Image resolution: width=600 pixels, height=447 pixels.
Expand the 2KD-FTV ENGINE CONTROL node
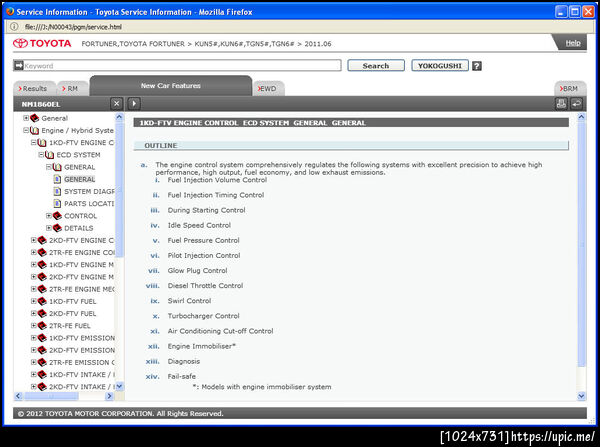point(33,240)
